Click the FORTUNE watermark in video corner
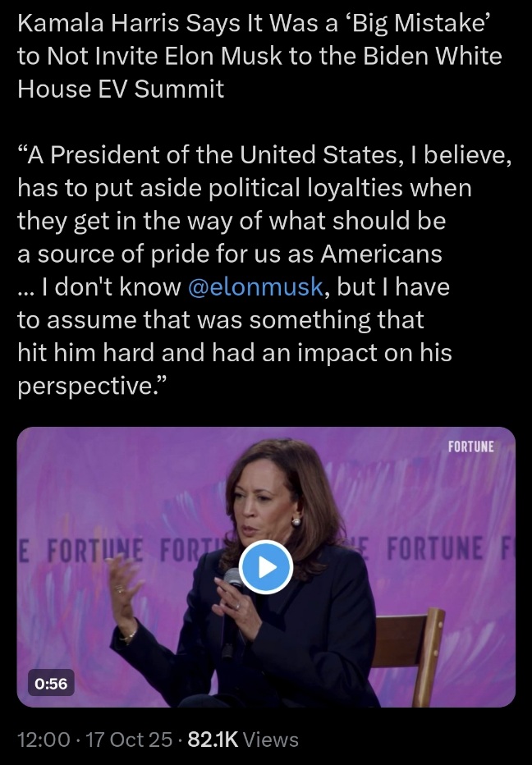The width and height of the screenshot is (532, 765). 470,447
